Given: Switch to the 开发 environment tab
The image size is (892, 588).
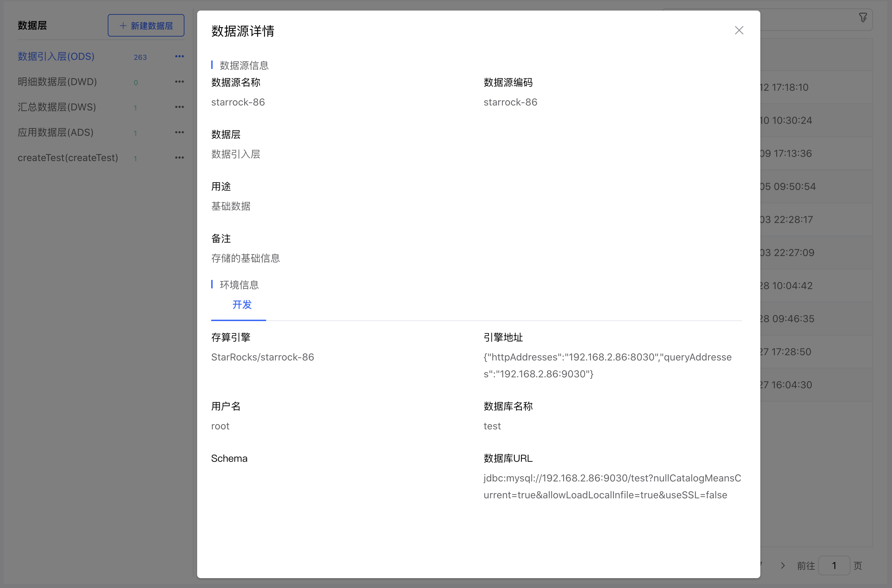Looking at the screenshot, I should 242,305.
